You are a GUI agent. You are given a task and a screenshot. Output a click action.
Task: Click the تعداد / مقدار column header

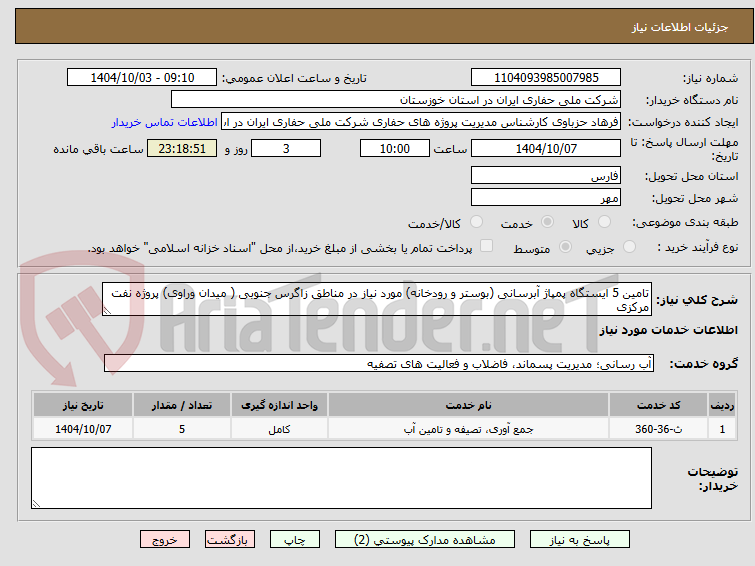[x=182, y=405]
